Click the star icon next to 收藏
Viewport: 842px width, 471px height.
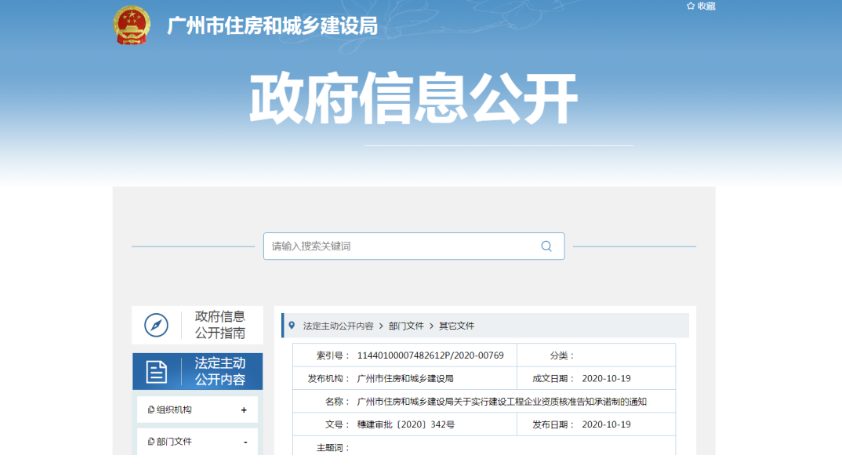coord(690,6)
